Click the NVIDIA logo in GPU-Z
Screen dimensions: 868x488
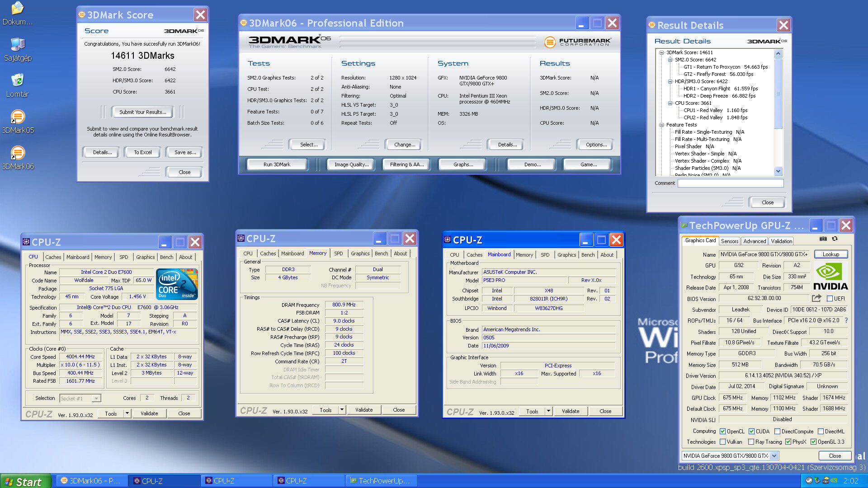pos(830,276)
